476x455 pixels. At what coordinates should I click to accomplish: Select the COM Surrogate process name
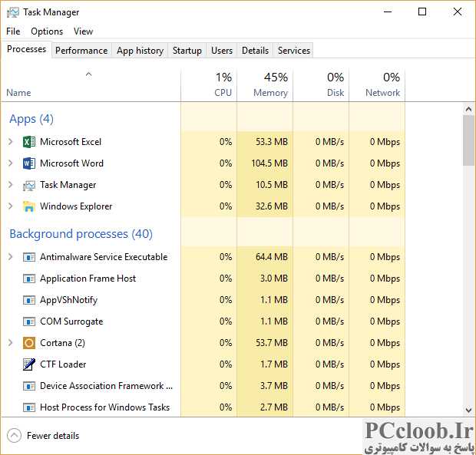(71, 321)
